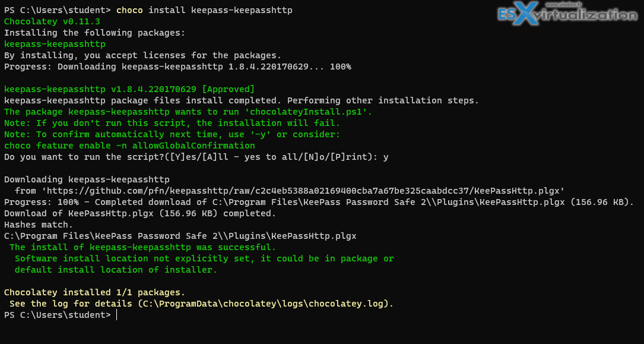The width and height of the screenshot is (644, 344).
Task: Click the 'choco' command word in prompt
Action: [x=130, y=10]
